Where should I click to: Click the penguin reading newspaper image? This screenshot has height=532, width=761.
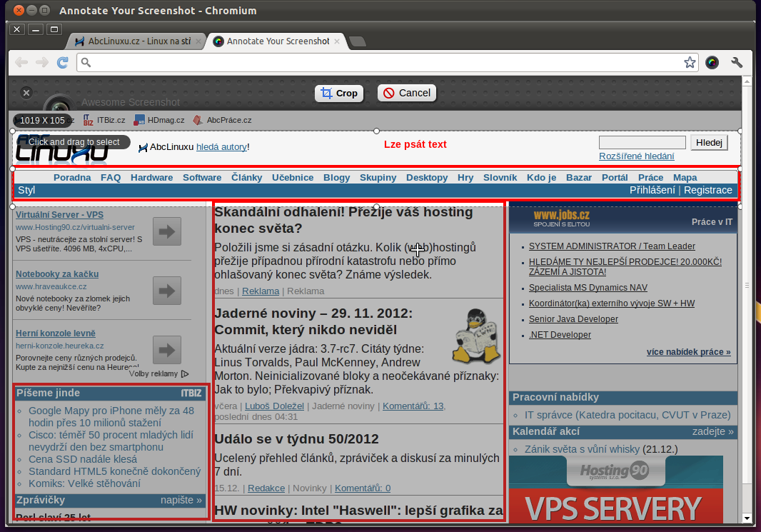tap(475, 336)
